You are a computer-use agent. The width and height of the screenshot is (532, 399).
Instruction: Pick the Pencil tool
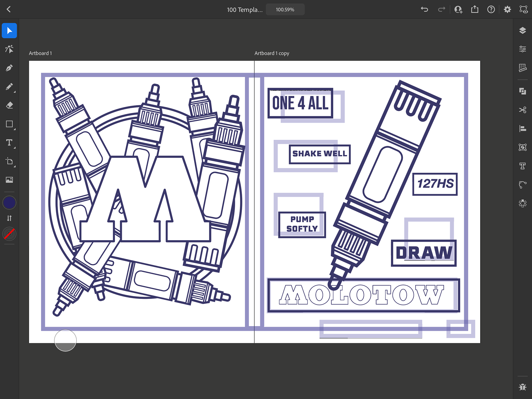click(9, 87)
